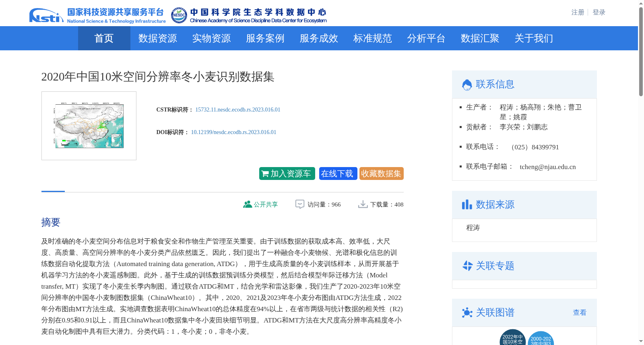Click the 2000-202 light blue graph node
The image size is (644, 345).
[x=541, y=339]
